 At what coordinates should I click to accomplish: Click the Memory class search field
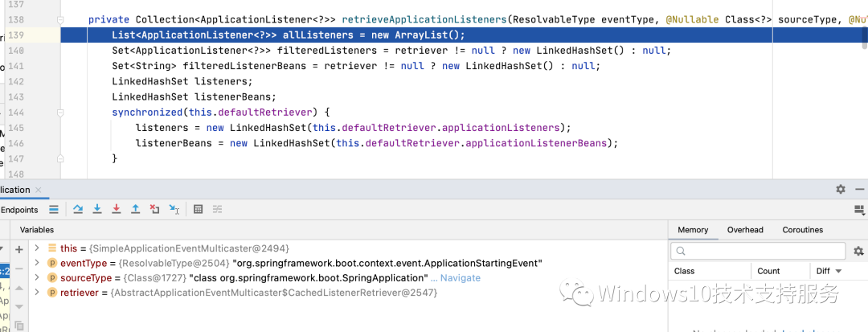758,252
